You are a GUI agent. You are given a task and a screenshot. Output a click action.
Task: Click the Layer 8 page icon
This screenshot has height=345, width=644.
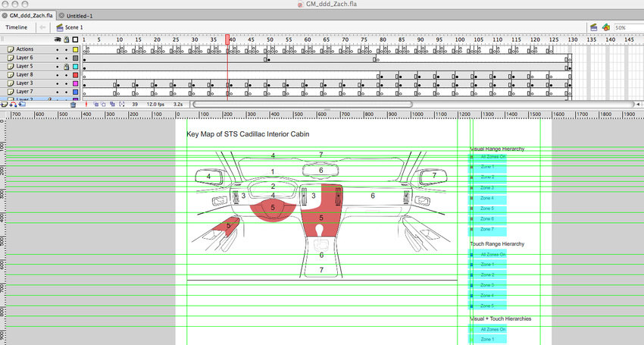(x=11, y=75)
